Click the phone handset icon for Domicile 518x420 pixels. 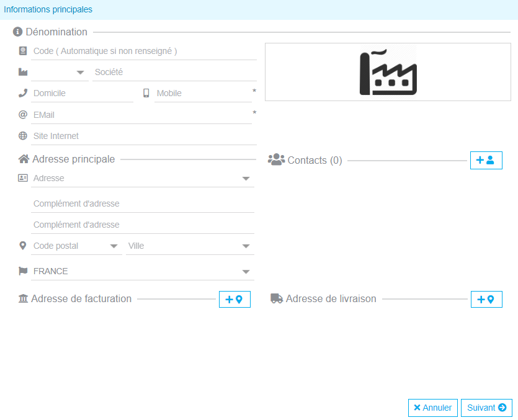(x=23, y=93)
